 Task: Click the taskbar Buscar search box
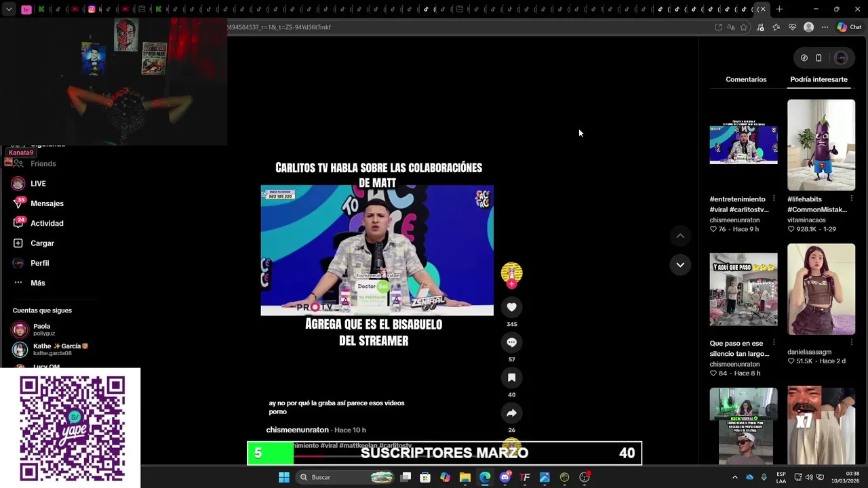click(346, 477)
